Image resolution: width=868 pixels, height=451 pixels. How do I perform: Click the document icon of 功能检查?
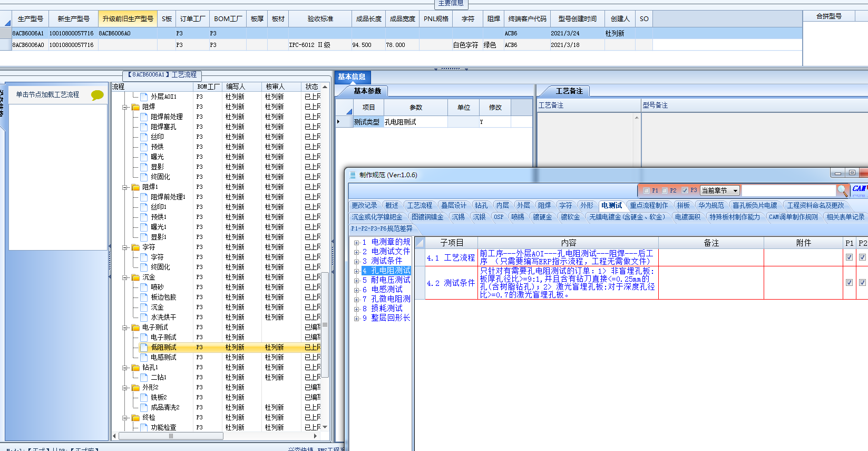point(144,427)
